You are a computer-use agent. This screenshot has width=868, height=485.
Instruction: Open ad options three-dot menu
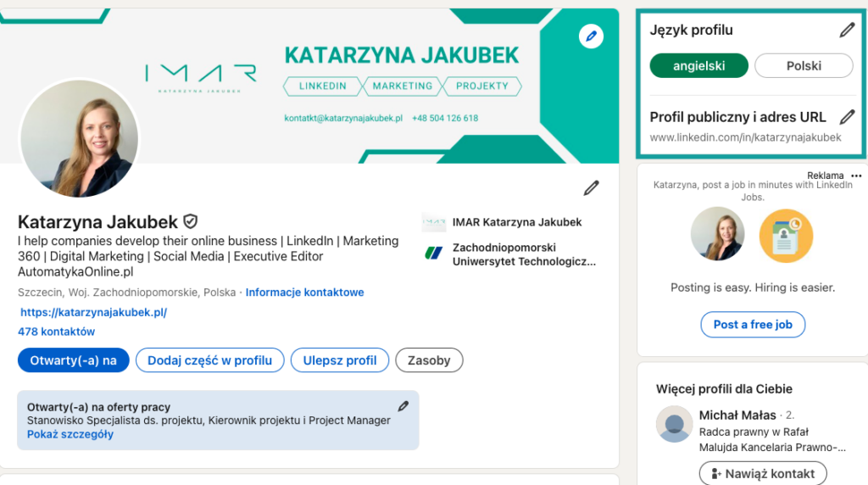click(x=856, y=176)
